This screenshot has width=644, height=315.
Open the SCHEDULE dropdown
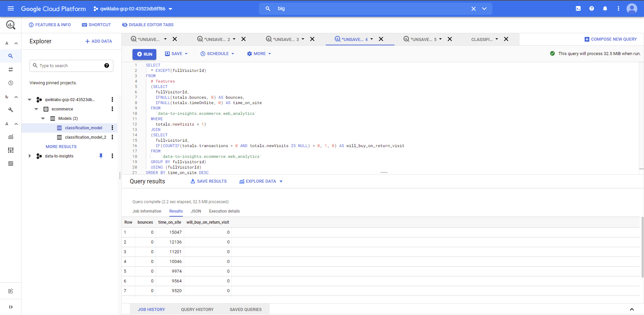point(217,54)
